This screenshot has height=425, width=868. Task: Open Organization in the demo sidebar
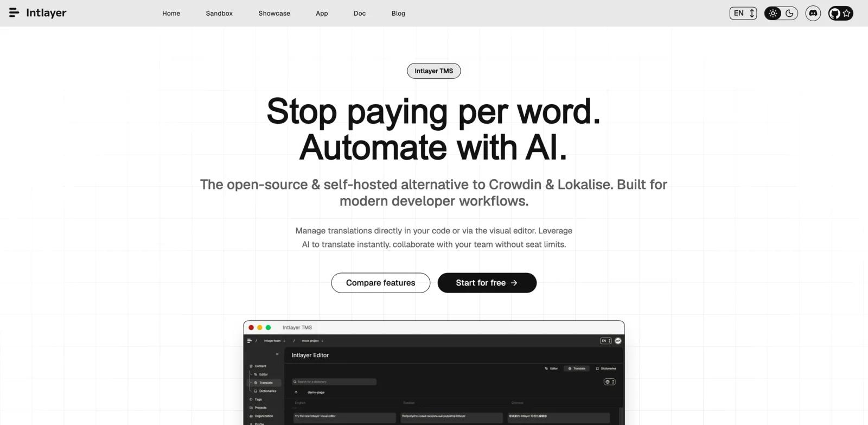coord(261,416)
